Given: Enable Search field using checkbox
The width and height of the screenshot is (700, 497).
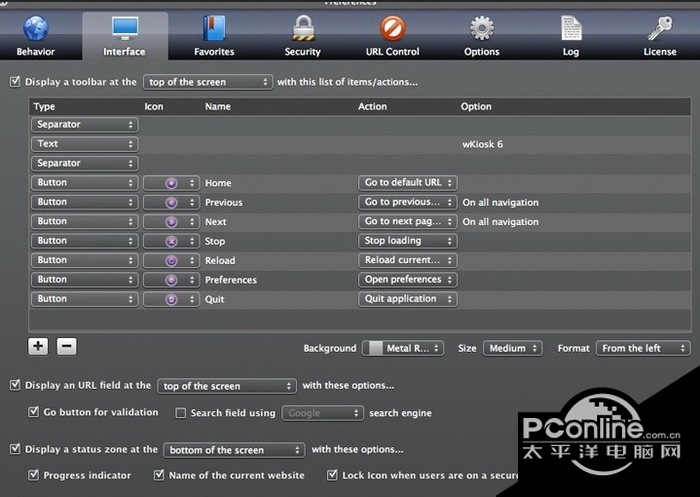Looking at the screenshot, I should tap(181, 413).
